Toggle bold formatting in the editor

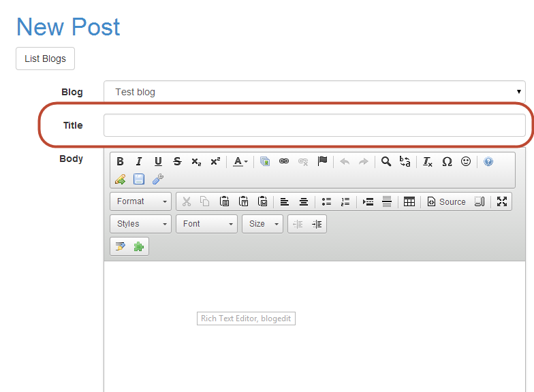(x=120, y=161)
